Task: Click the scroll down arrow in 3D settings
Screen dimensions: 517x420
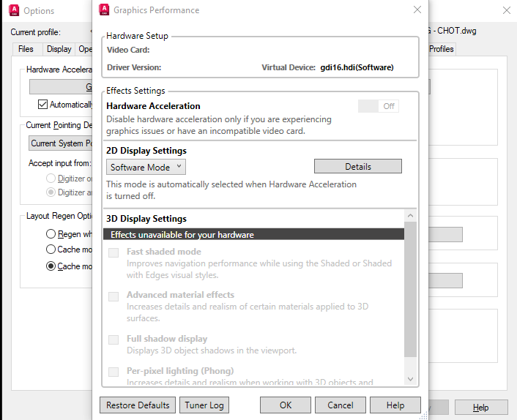Action: pyautogui.click(x=410, y=379)
